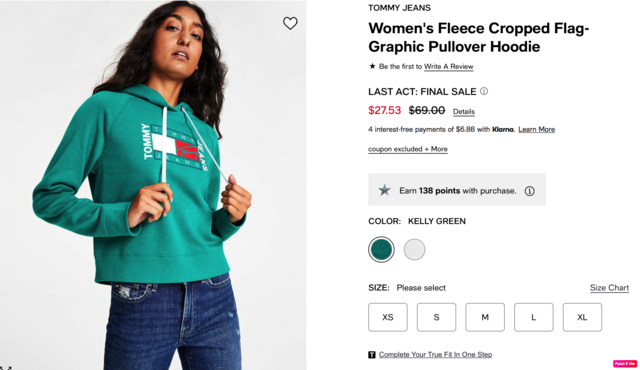
Task: Open the Size Chart
Action: (x=609, y=288)
